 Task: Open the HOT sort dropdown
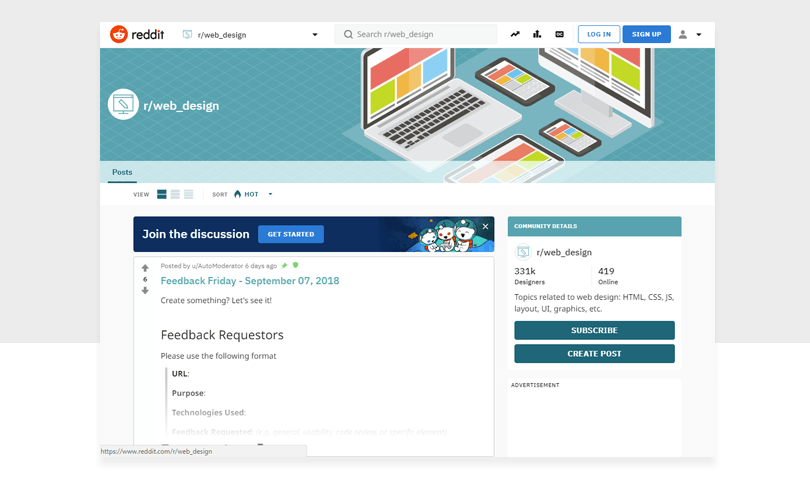(253, 194)
